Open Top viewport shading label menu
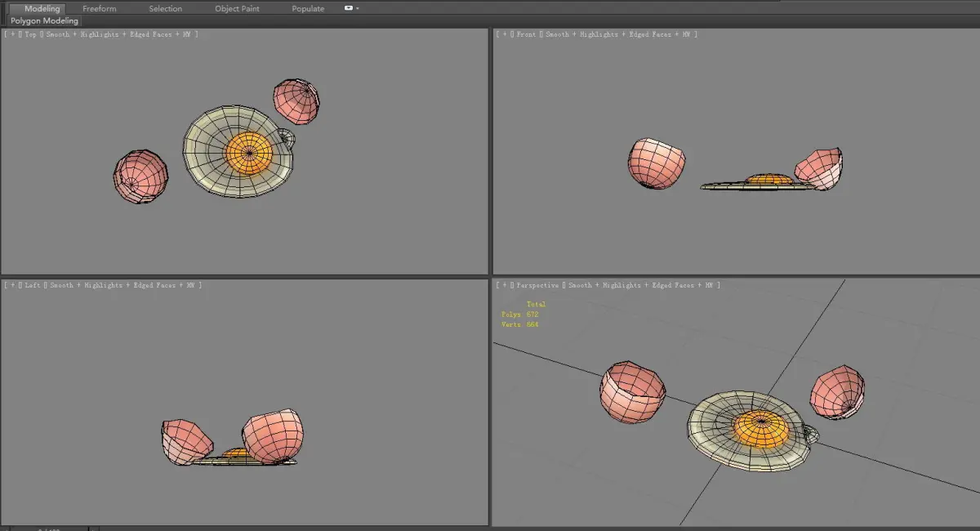This screenshot has width=980, height=531. click(118, 34)
